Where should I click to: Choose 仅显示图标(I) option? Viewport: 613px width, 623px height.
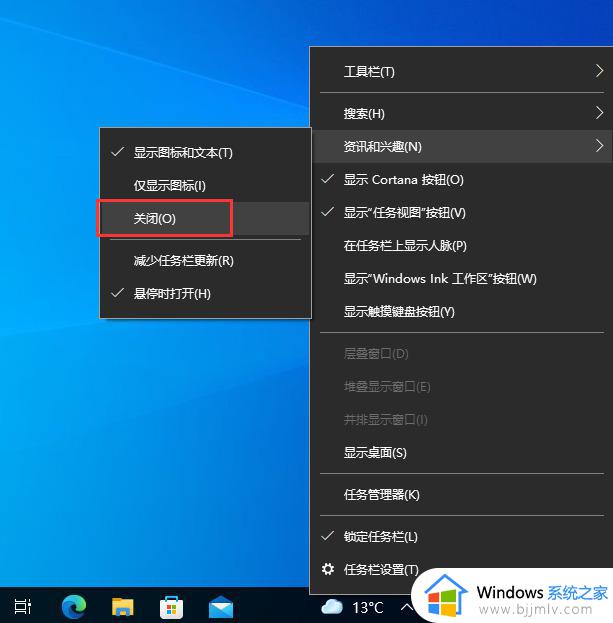click(205, 185)
